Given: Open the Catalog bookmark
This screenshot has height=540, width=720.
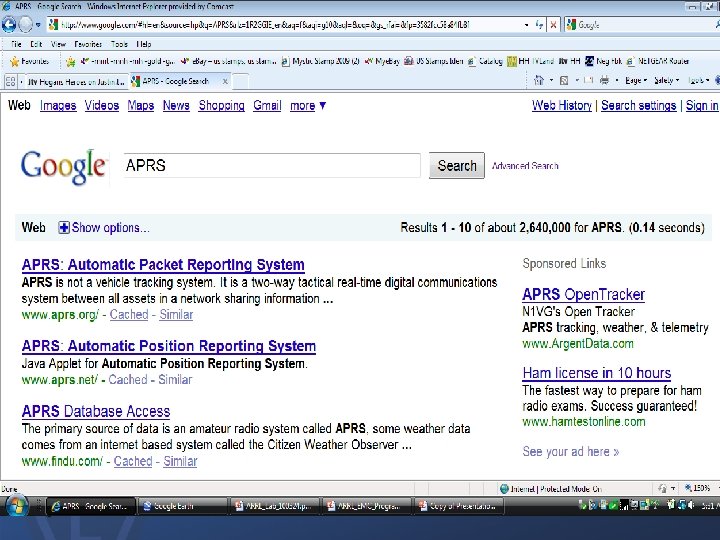Looking at the screenshot, I should tap(485, 61).
